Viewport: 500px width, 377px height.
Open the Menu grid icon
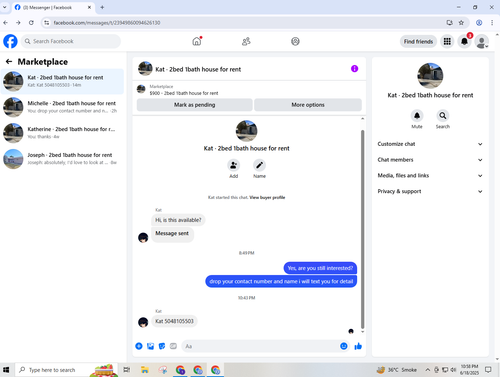click(447, 41)
